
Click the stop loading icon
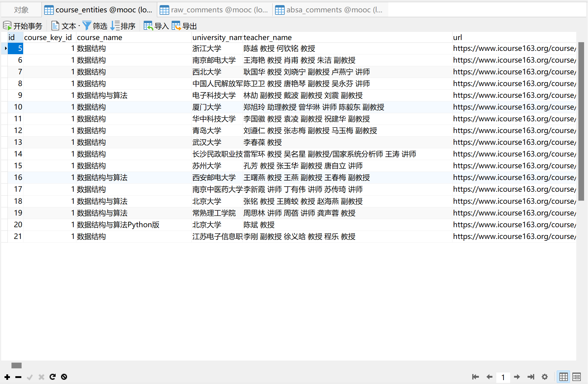point(64,377)
